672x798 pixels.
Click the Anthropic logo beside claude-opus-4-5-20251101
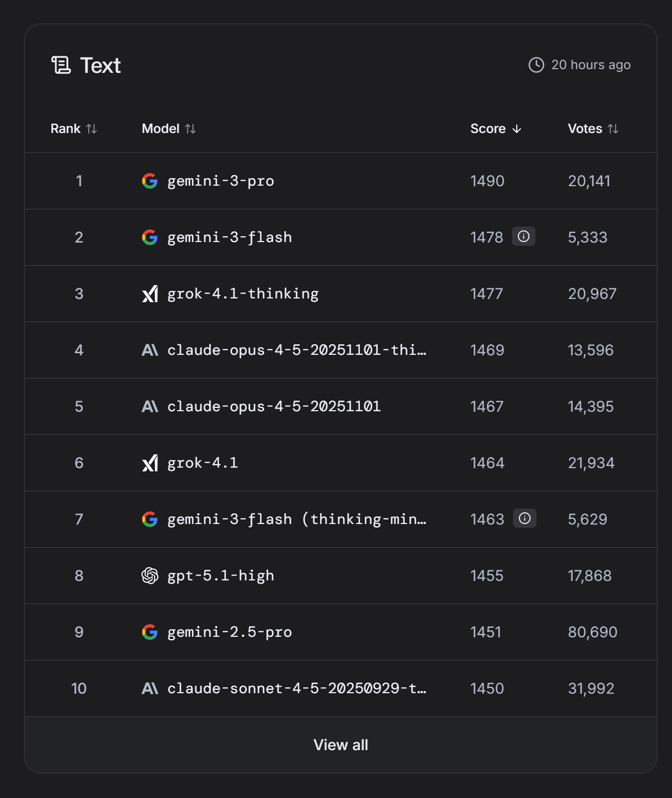150,406
